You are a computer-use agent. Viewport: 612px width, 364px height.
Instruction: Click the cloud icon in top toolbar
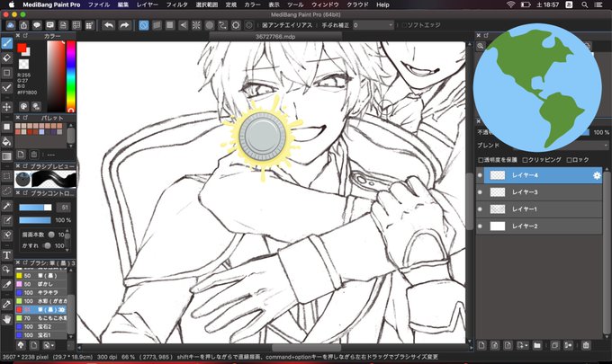[11, 25]
